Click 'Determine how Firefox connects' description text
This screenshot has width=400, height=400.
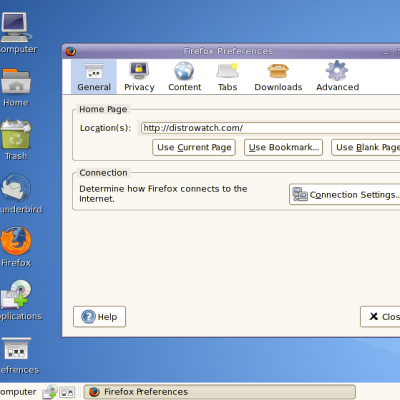163,194
